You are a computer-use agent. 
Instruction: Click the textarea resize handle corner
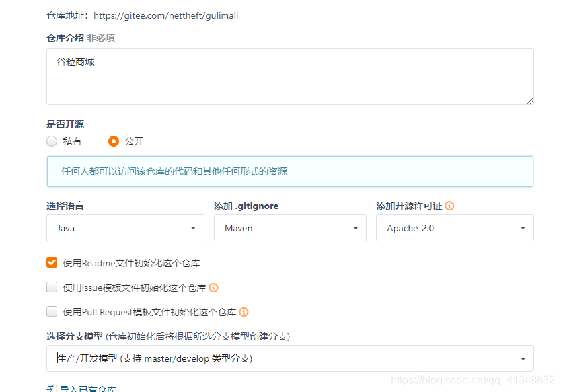pos(530,101)
